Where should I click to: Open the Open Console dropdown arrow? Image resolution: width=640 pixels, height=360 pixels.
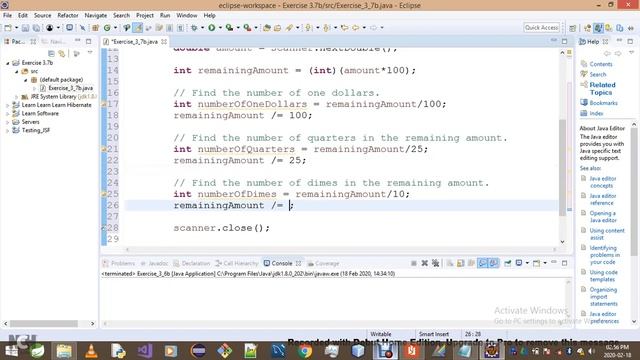click(x=545, y=263)
